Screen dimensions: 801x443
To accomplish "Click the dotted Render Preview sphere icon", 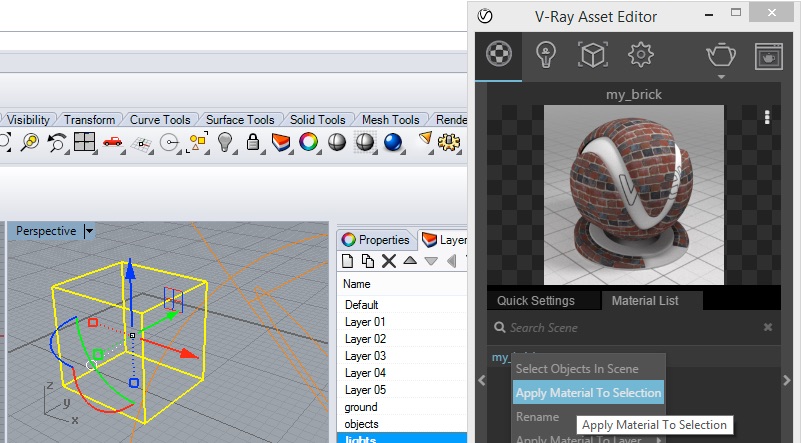I will point(365,142).
